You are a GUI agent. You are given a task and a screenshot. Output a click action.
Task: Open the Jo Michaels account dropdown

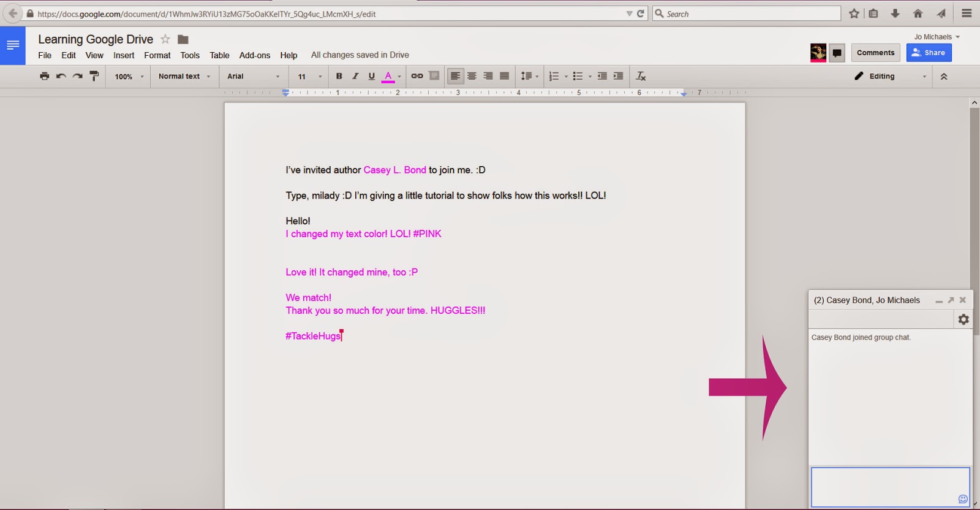coord(937,37)
